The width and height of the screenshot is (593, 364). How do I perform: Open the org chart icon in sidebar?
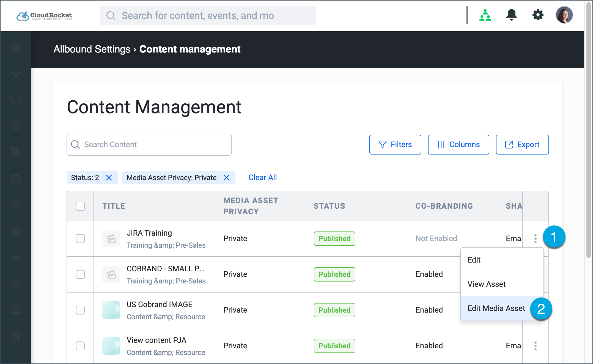pyautogui.click(x=16, y=231)
